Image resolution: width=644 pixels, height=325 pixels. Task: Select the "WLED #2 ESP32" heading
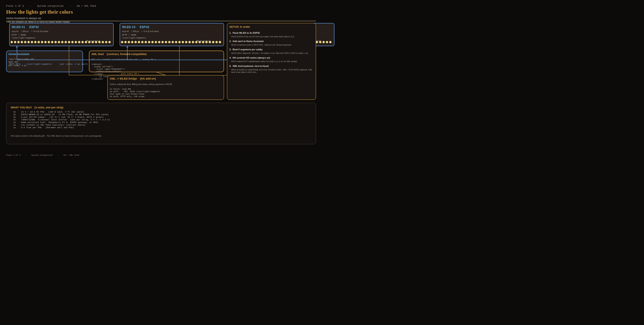[136, 27]
